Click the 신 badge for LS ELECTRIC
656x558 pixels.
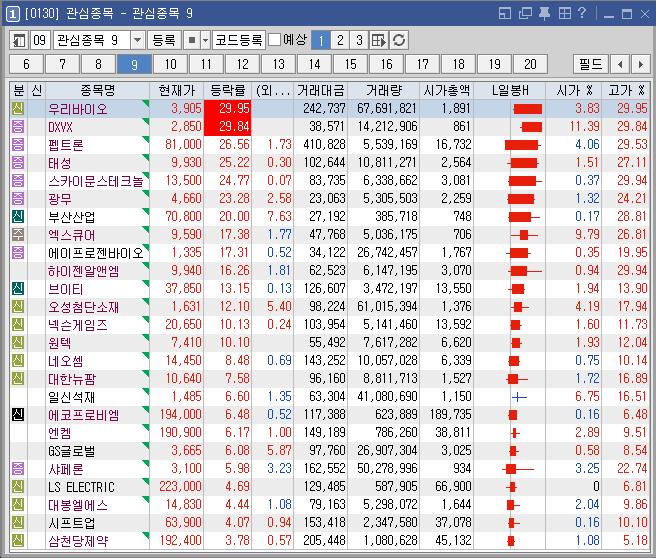[x=18, y=486]
